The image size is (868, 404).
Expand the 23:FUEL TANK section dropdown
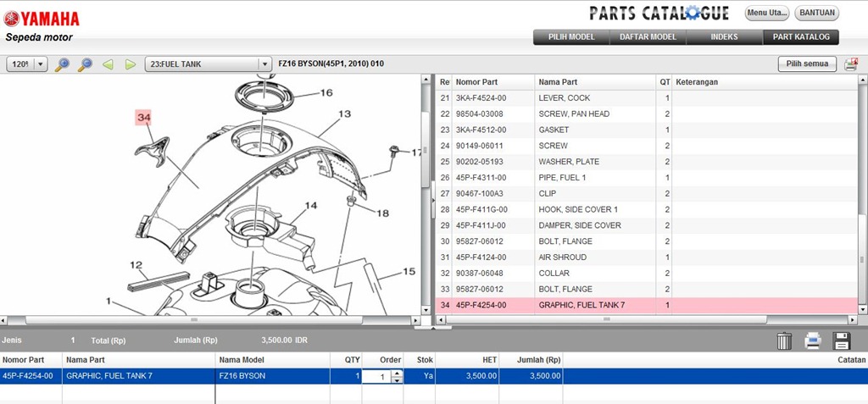pyautogui.click(x=264, y=64)
